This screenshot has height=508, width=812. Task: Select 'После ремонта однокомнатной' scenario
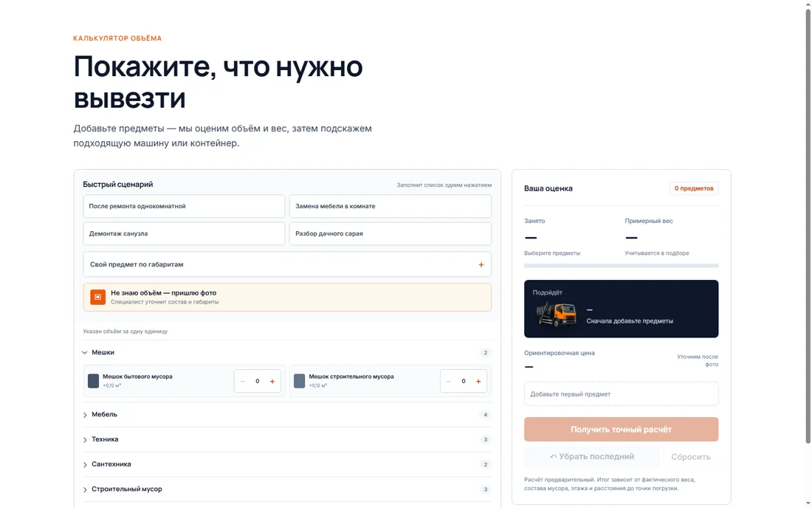click(184, 206)
